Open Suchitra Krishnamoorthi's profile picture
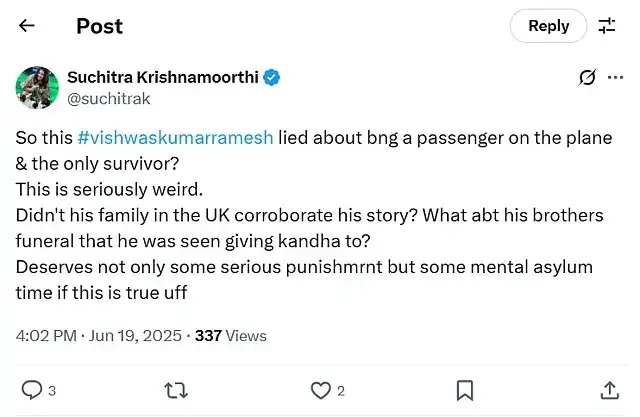 coord(36,88)
